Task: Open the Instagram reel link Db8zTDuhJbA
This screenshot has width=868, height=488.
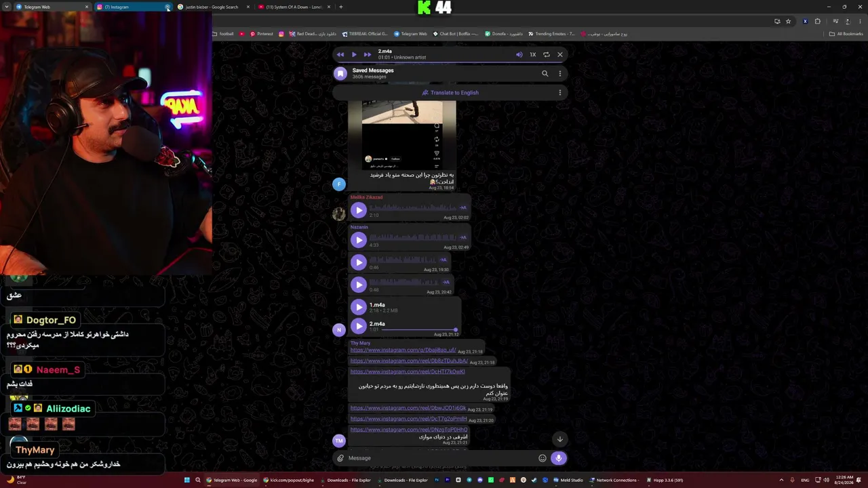Action: coord(409,361)
